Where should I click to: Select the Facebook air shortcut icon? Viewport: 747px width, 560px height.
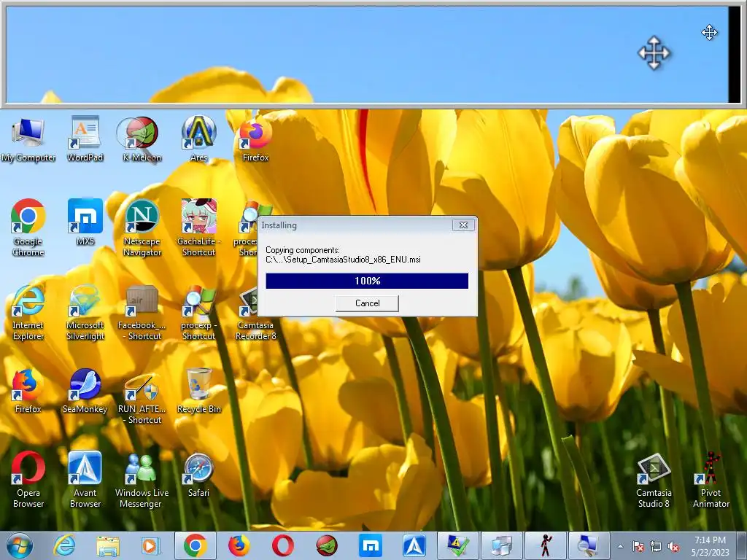click(142, 312)
